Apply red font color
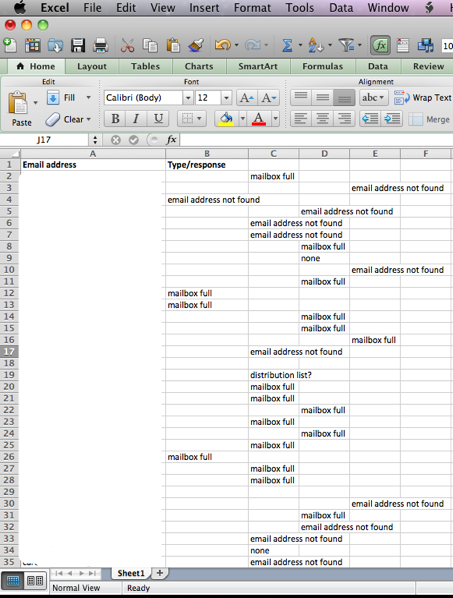Screen dimensions: 453x598 click(x=259, y=119)
